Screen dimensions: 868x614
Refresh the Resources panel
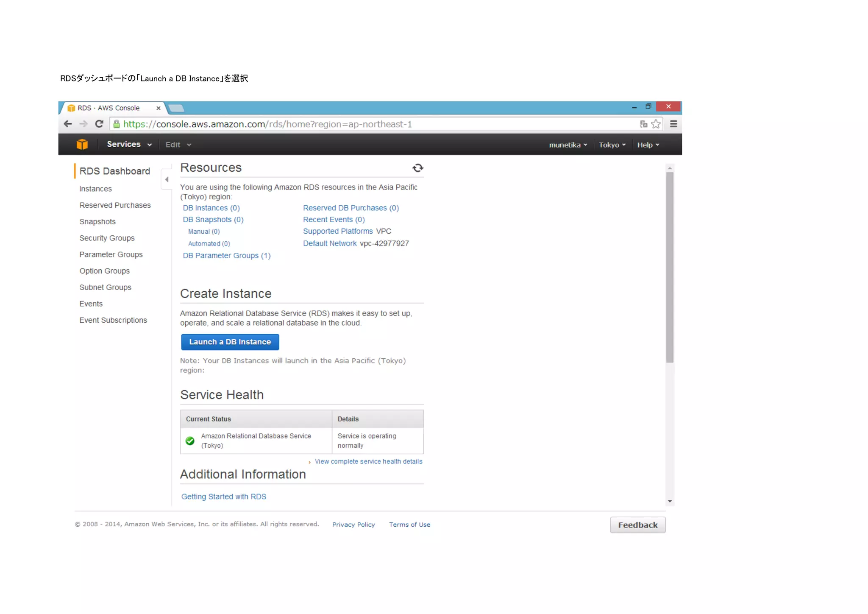pyautogui.click(x=417, y=168)
